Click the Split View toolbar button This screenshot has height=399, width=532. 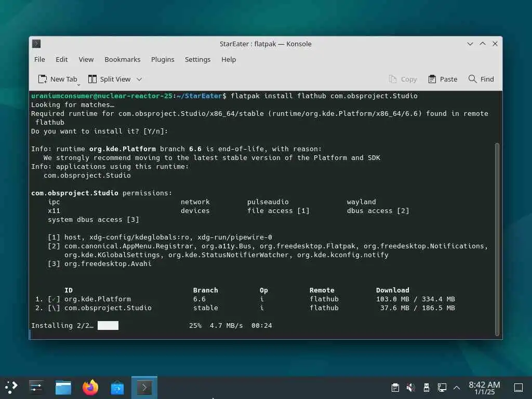109,79
